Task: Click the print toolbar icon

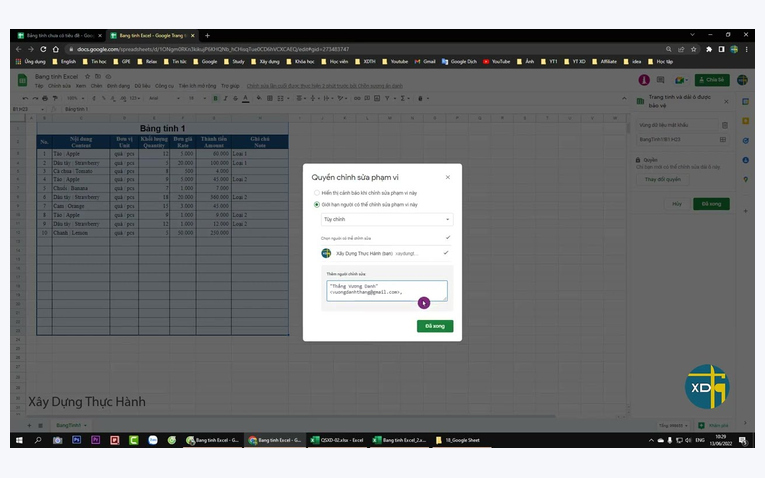Action: tap(45, 99)
